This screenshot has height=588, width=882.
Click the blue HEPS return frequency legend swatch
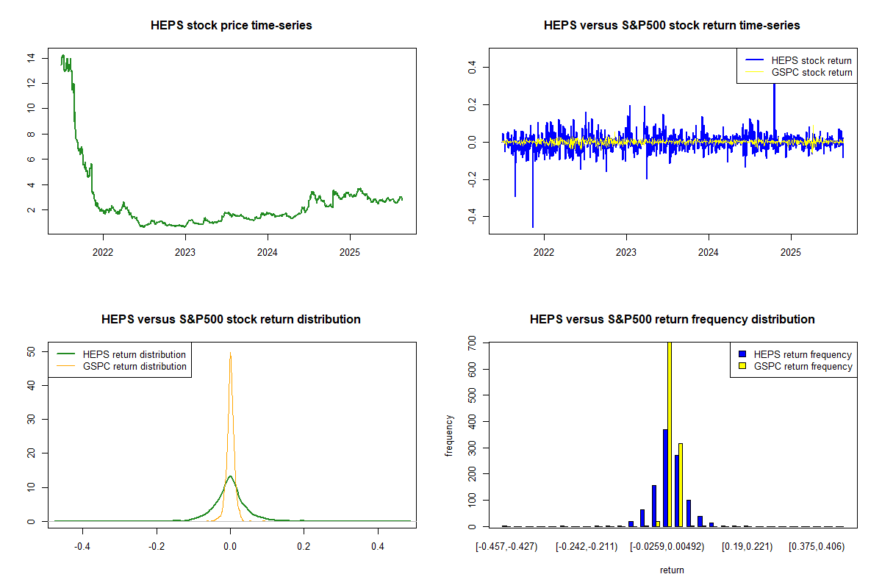point(742,355)
